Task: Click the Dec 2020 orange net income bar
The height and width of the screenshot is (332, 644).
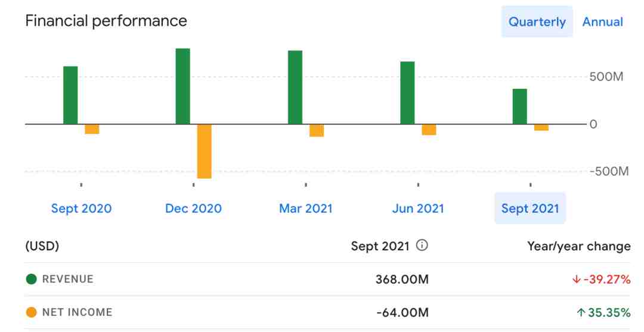Action: (x=205, y=151)
